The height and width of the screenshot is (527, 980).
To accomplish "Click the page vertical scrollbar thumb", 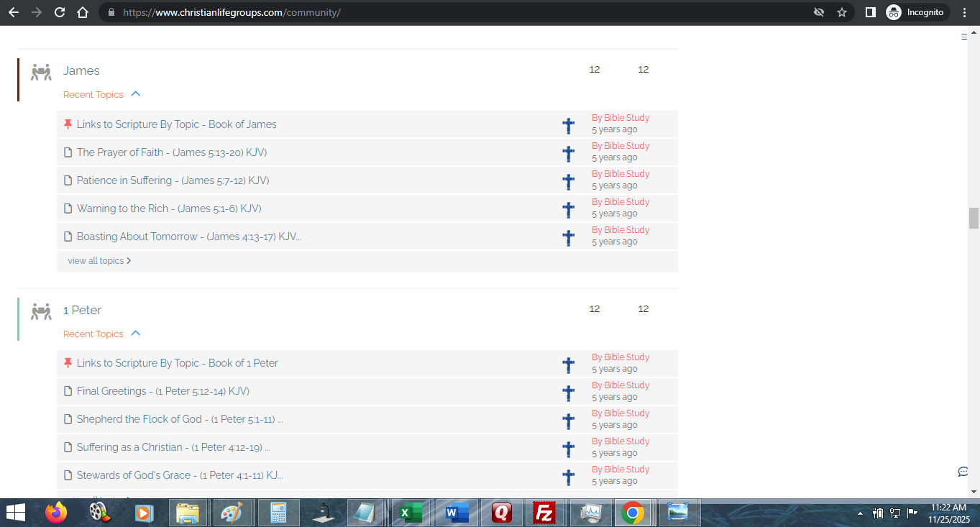I will tap(974, 218).
